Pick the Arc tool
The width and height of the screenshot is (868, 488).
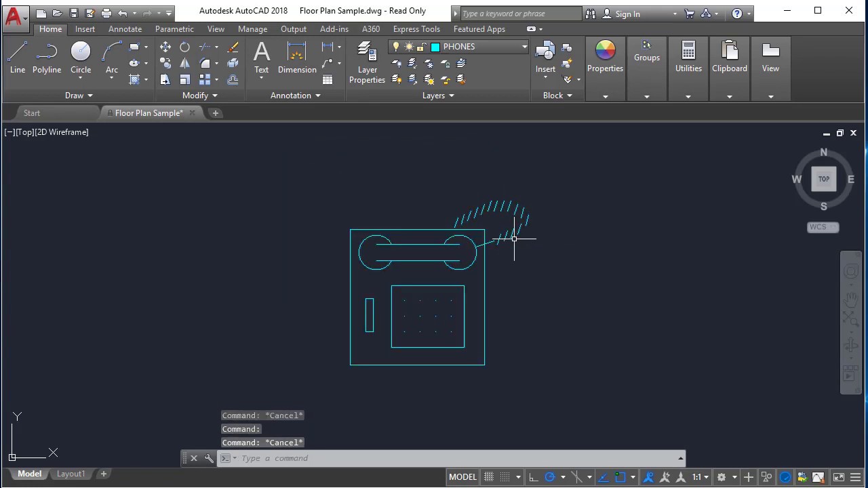pos(112,58)
